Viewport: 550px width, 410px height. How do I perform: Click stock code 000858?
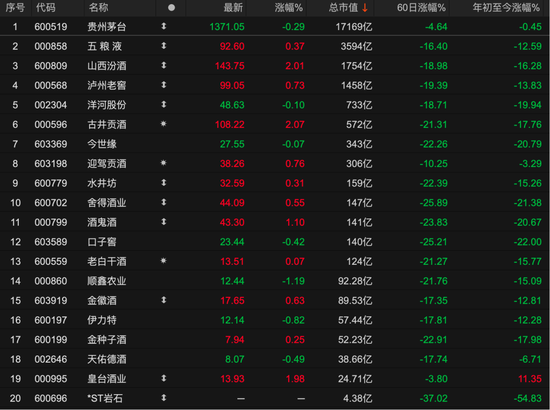tap(51, 46)
